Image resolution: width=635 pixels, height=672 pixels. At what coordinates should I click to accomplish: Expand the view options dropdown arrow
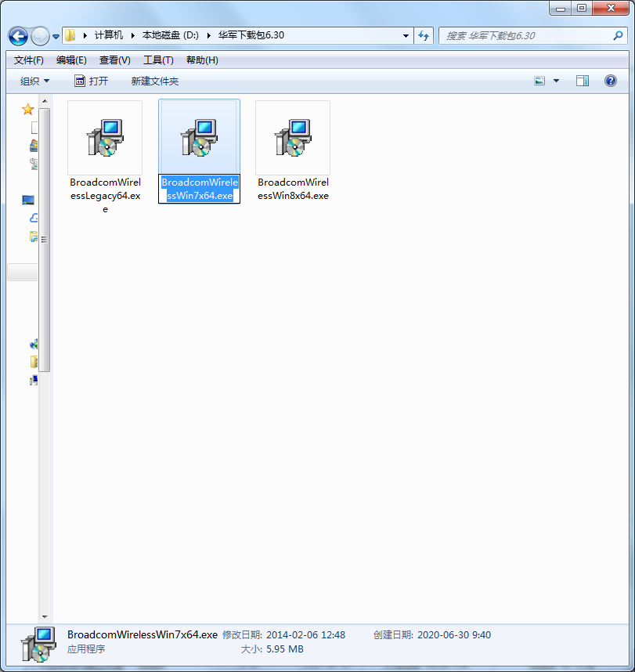[557, 81]
